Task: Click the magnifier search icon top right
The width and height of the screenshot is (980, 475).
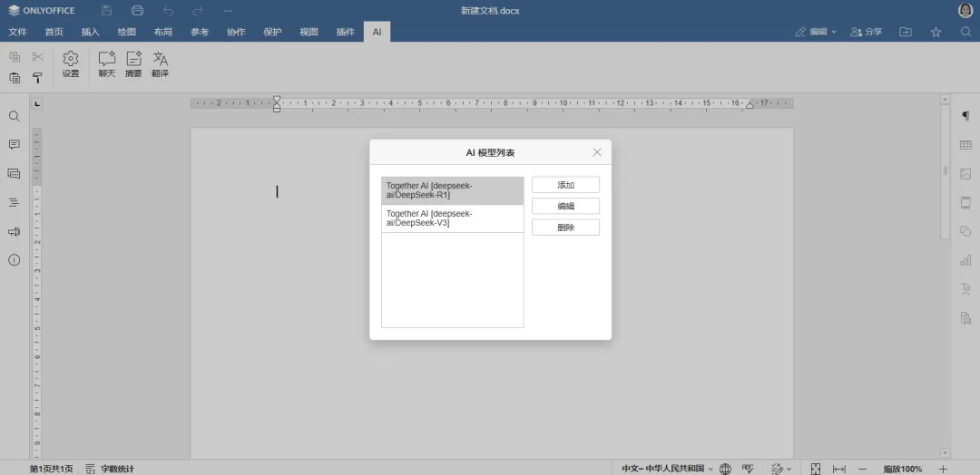Action: [x=965, y=32]
